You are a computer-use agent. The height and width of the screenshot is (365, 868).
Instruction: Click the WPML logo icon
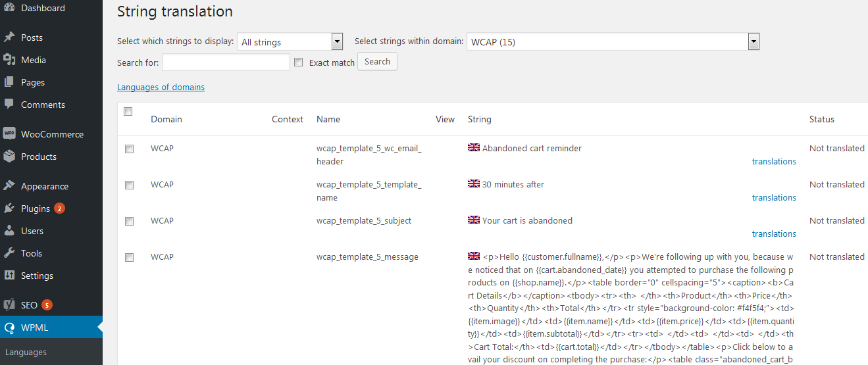pyautogui.click(x=9, y=328)
